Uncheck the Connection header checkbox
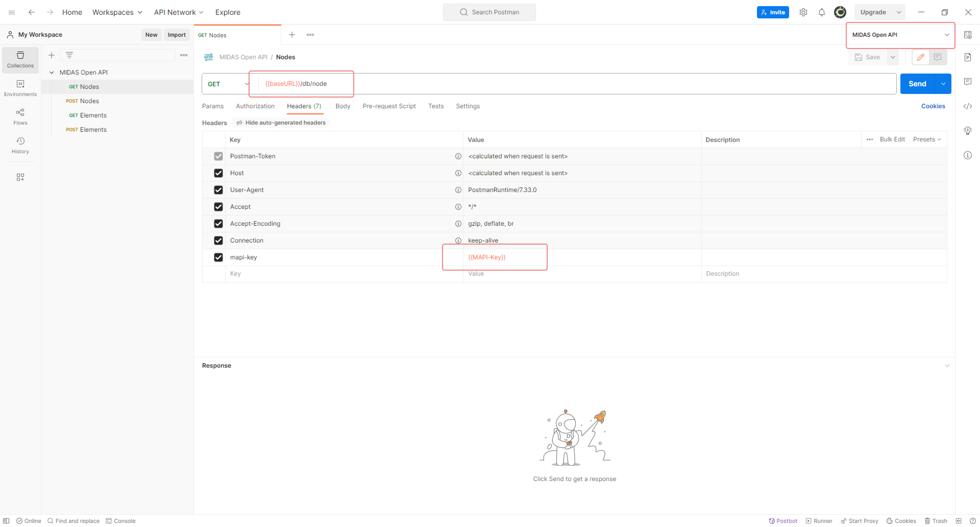980x527 pixels. click(218, 241)
